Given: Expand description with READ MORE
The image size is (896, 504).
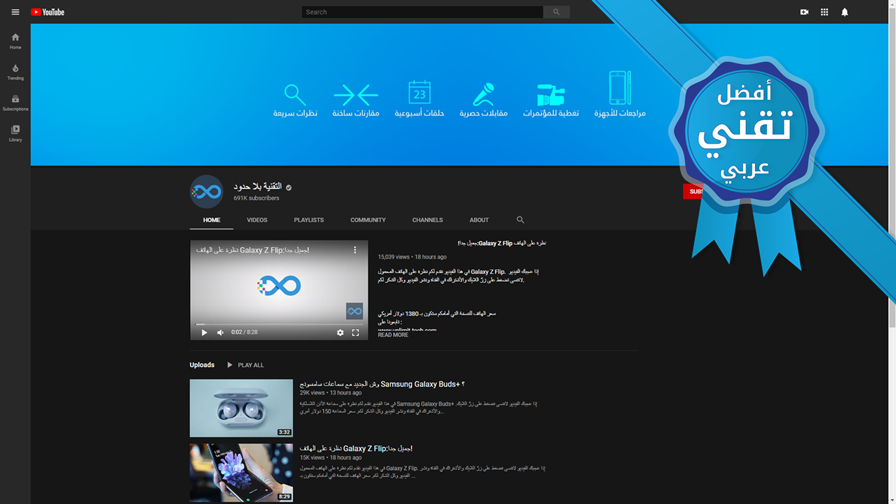Looking at the screenshot, I should pos(393,335).
